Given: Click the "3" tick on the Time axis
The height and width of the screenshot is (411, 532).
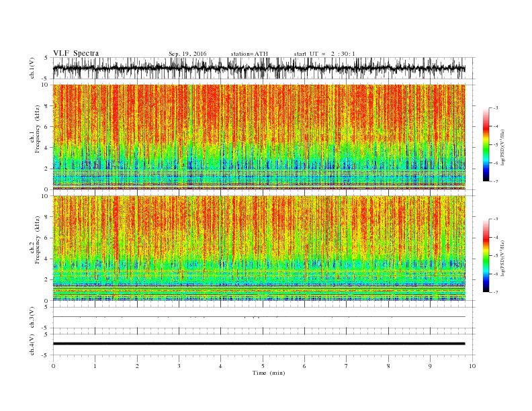Looking at the screenshot, I should [179, 366].
